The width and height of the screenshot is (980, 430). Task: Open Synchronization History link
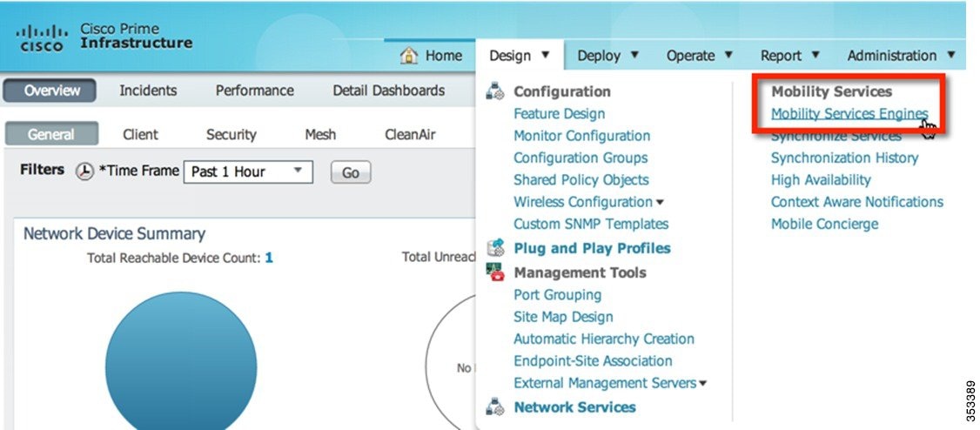pyautogui.click(x=845, y=158)
